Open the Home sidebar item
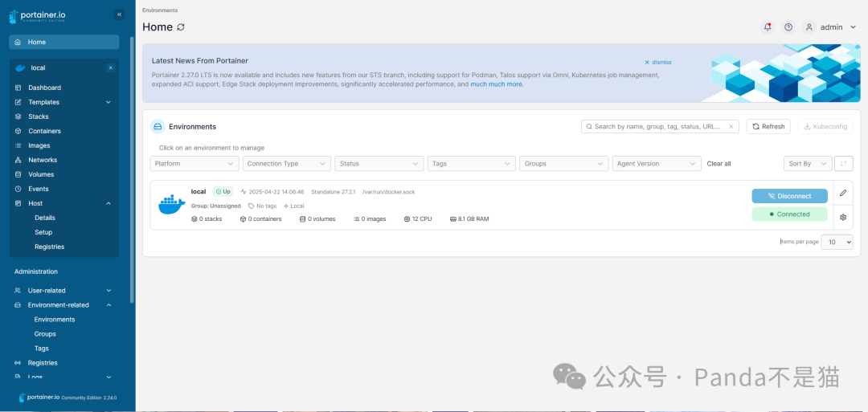 [64, 42]
